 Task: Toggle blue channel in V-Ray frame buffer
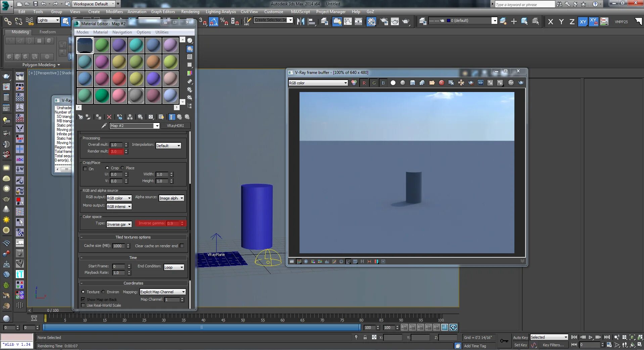click(383, 83)
